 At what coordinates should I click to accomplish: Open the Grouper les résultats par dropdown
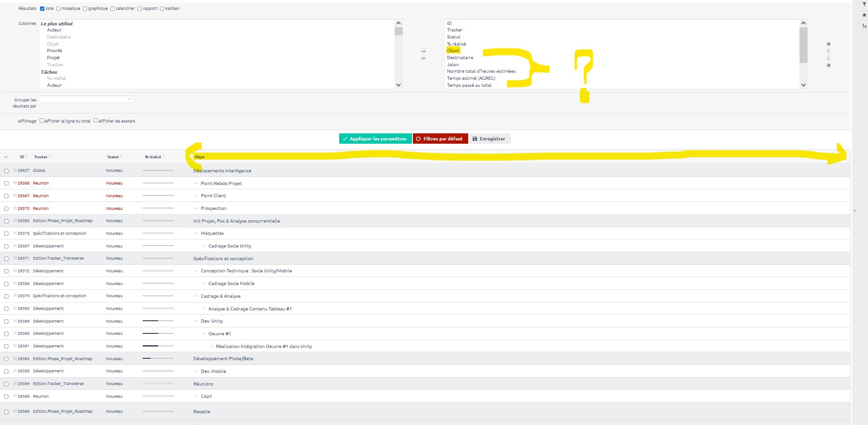click(x=85, y=99)
